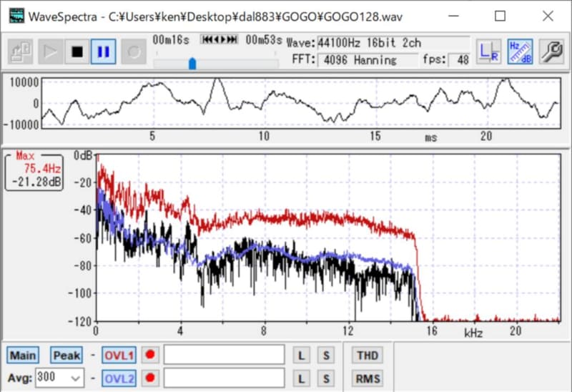Click the Wave format field 44100Hz 16bit 2ch
Viewport: 572px width, 392px height.
point(393,43)
